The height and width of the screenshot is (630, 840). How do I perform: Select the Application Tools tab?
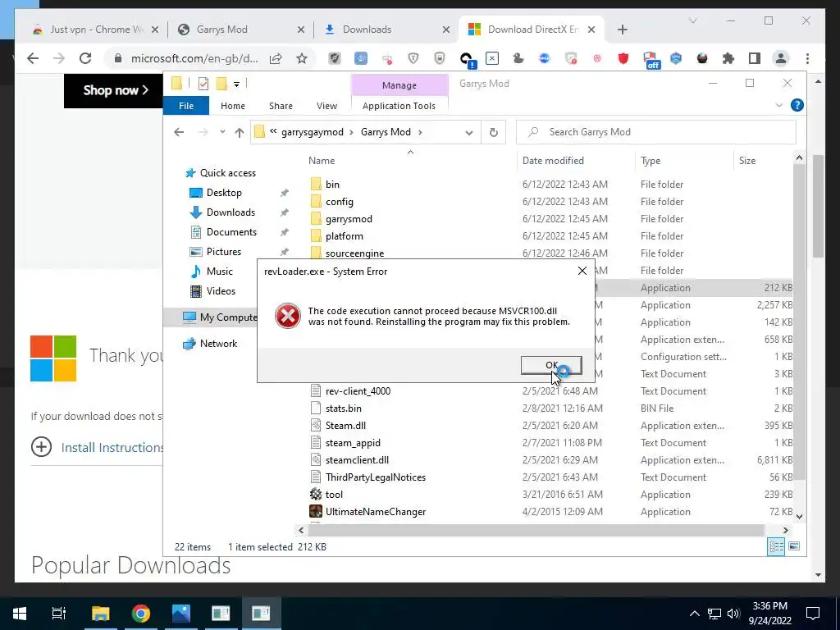[x=399, y=106]
